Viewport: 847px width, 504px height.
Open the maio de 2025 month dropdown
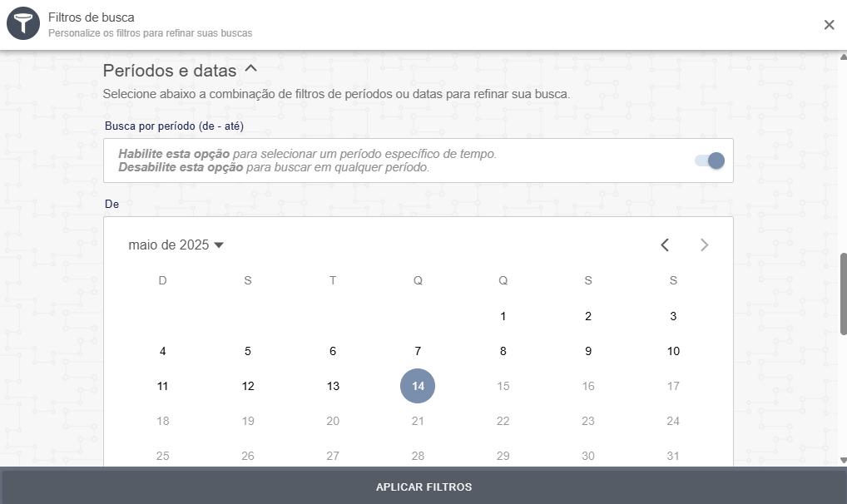(x=176, y=245)
